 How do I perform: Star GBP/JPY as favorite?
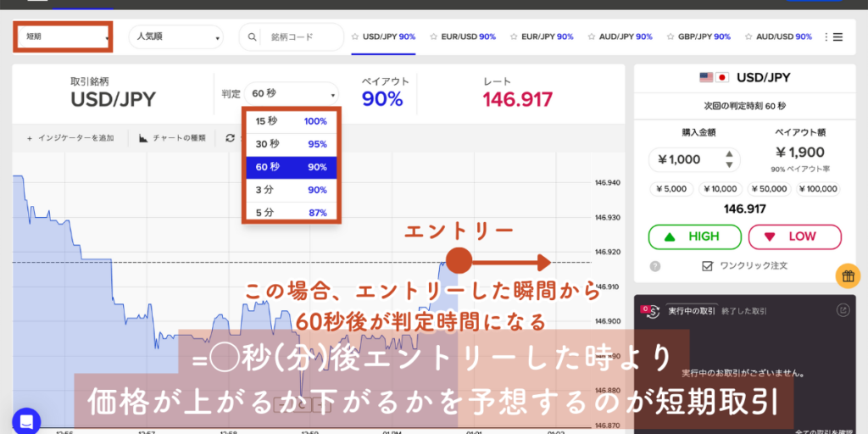(670, 36)
